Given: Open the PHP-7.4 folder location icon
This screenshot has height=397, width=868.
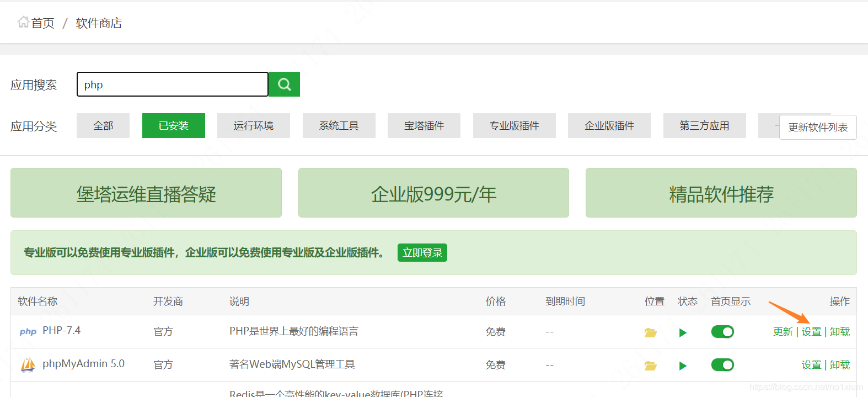Looking at the screenshot, I should [651, 332].
